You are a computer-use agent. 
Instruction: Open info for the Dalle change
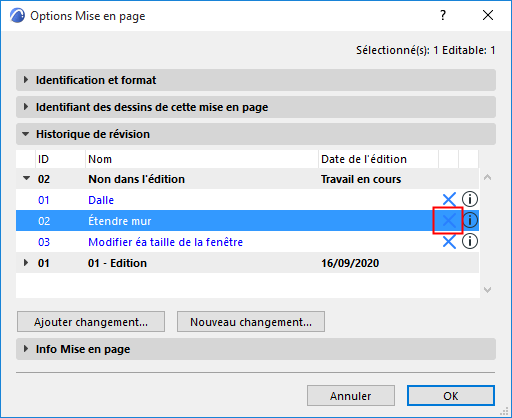pos(470,199)
